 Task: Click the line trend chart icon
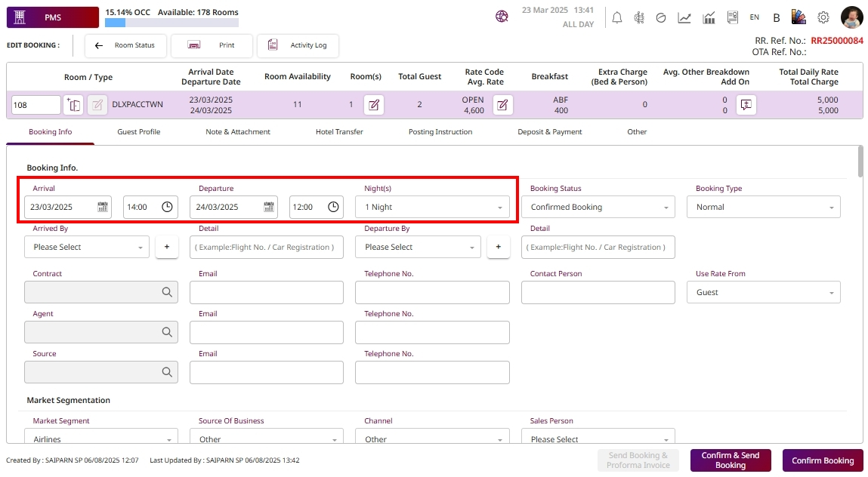pos(684,17)
